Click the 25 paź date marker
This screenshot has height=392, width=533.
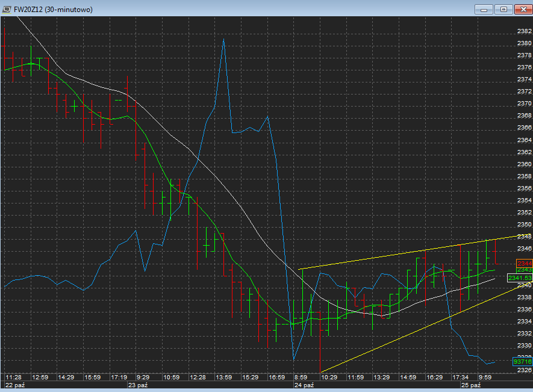[x=470, y=385]
